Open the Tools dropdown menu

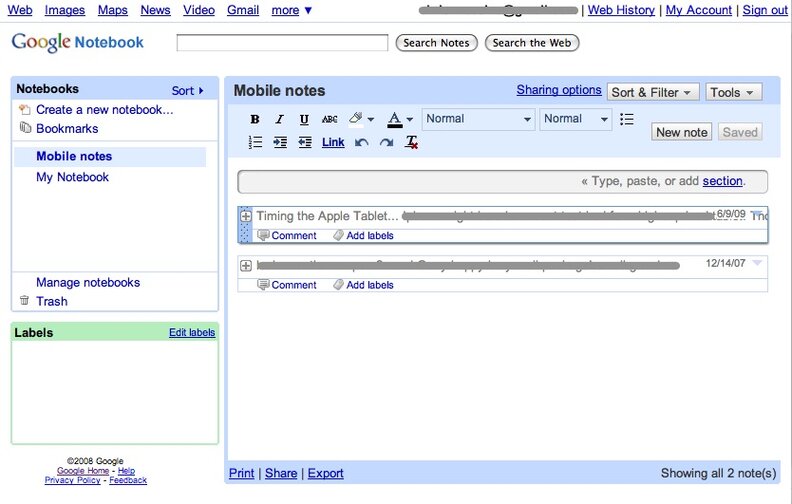tap(734, 92)
